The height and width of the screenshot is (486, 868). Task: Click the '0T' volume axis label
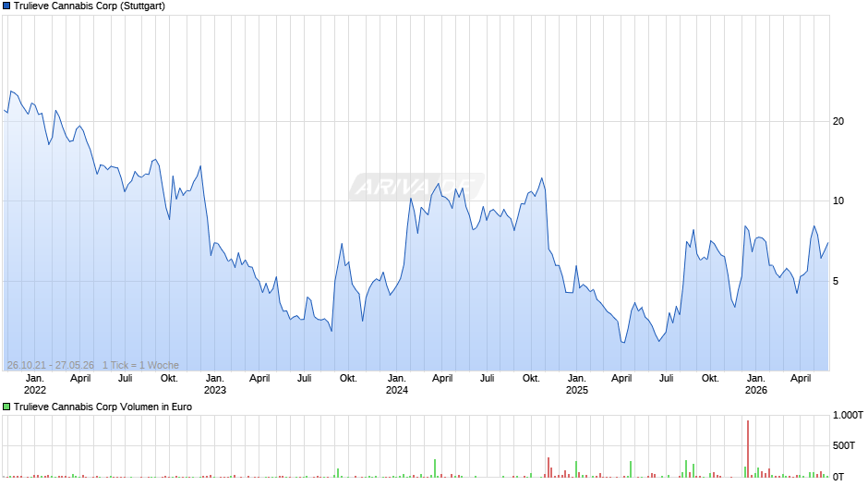pos(838,477)
